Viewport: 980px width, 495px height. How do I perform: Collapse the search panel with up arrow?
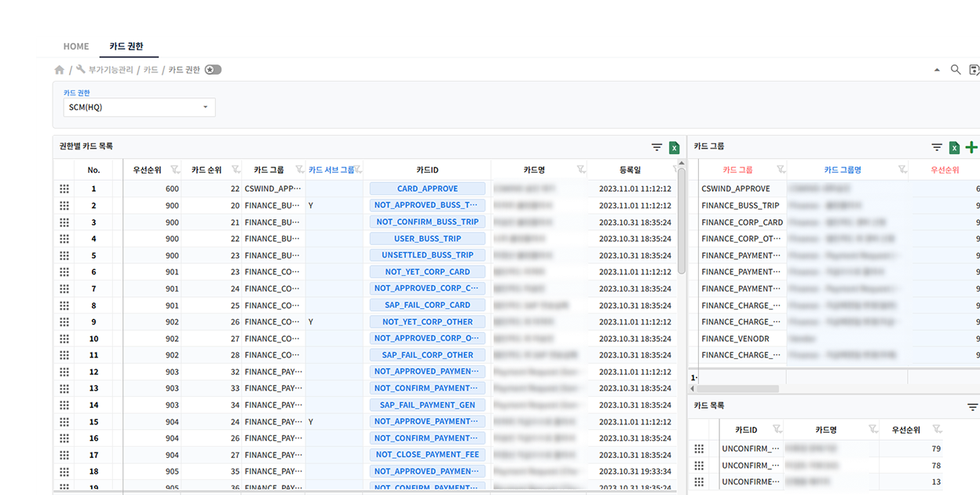point(937,70)
